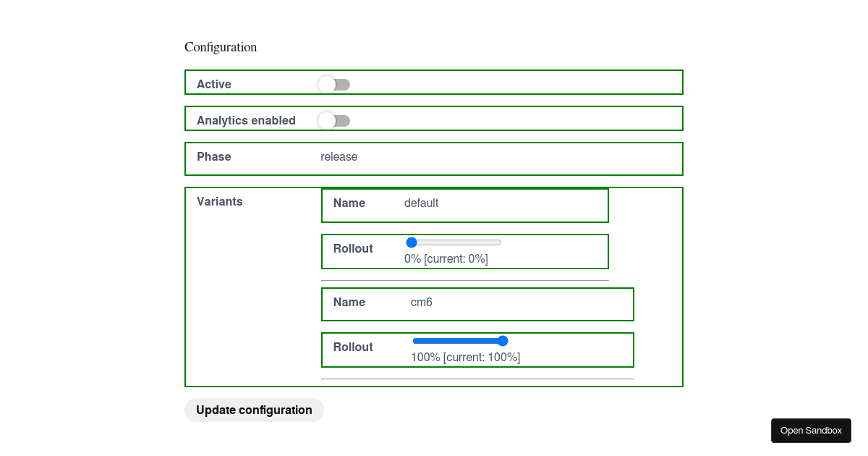Click the Phase row label
The height and width of the screenshot is (456, 868).
tap(213, 157)
